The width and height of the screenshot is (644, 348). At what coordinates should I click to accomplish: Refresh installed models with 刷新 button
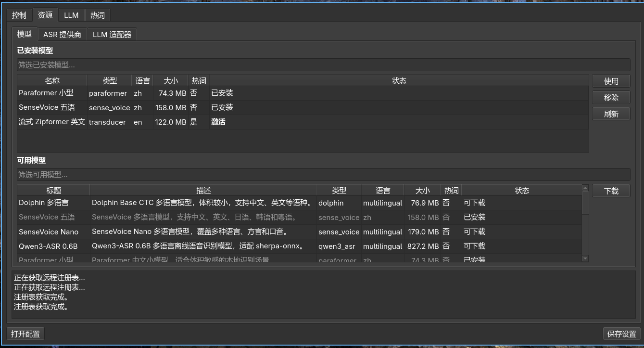611,114
